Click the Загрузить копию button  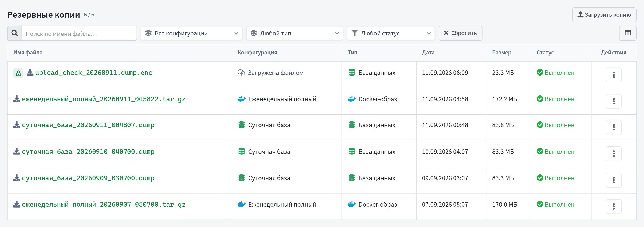tap(604, 15)
